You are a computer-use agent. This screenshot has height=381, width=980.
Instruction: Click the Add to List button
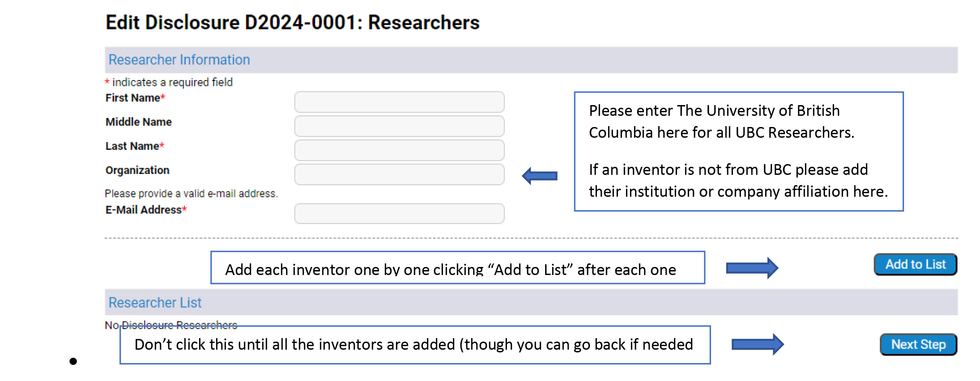click(x=915, y=264)
